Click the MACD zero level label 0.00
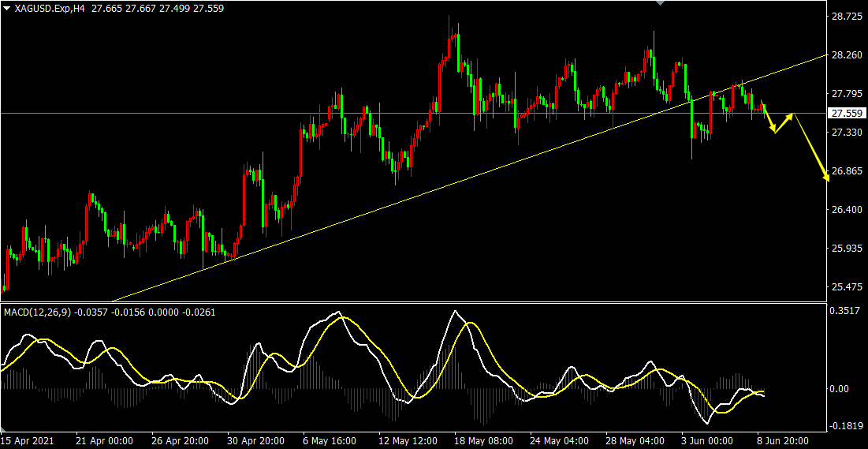The width and height of the screenshot is (868, 449). (842, 389)
